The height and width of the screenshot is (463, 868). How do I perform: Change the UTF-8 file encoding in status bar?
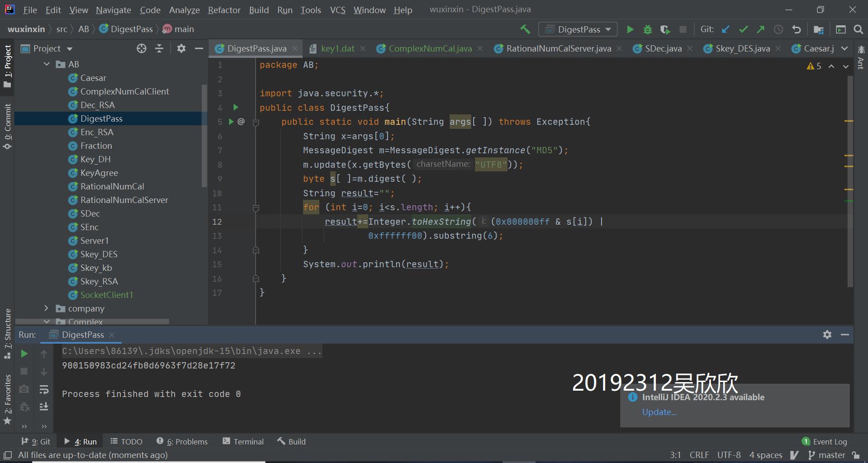pyautogui.click(x=729, y=455)
